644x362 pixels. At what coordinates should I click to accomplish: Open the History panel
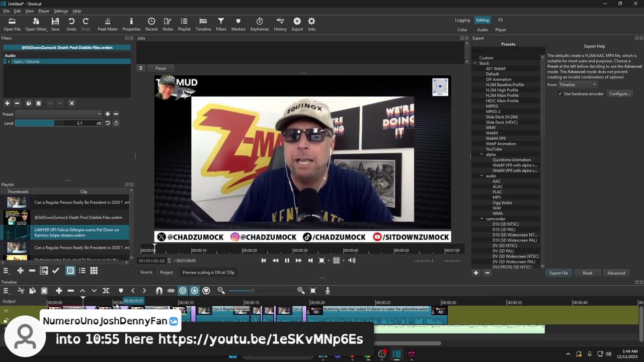280,24
